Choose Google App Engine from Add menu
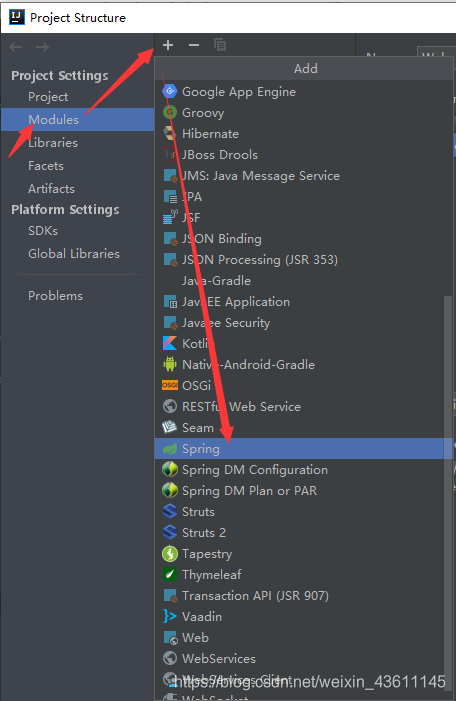Viewport: 456px width, 701px height. coord(239,92)
